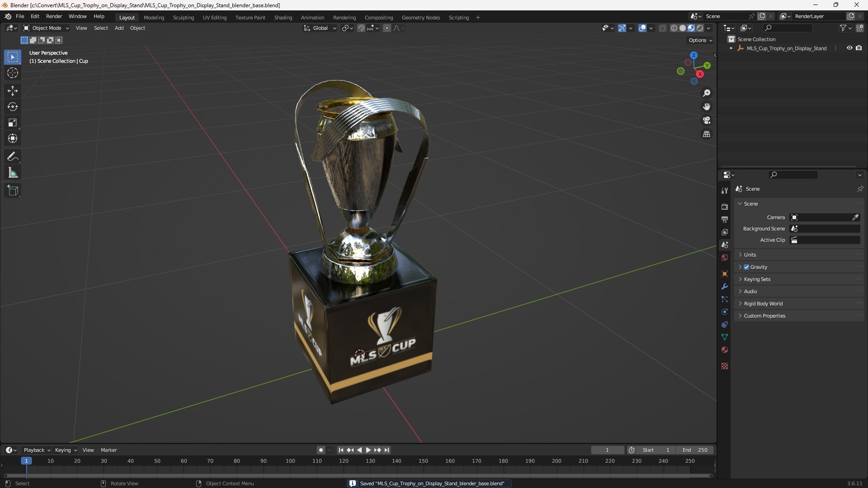Pick camera object with eyedropper icon

click(x=855, y=217)
